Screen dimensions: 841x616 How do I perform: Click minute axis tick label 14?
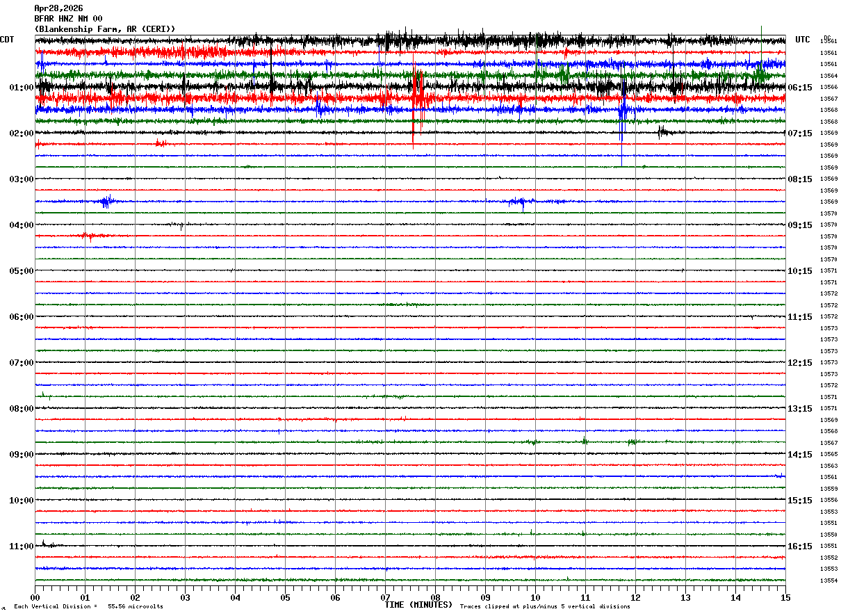pos(735,597)
